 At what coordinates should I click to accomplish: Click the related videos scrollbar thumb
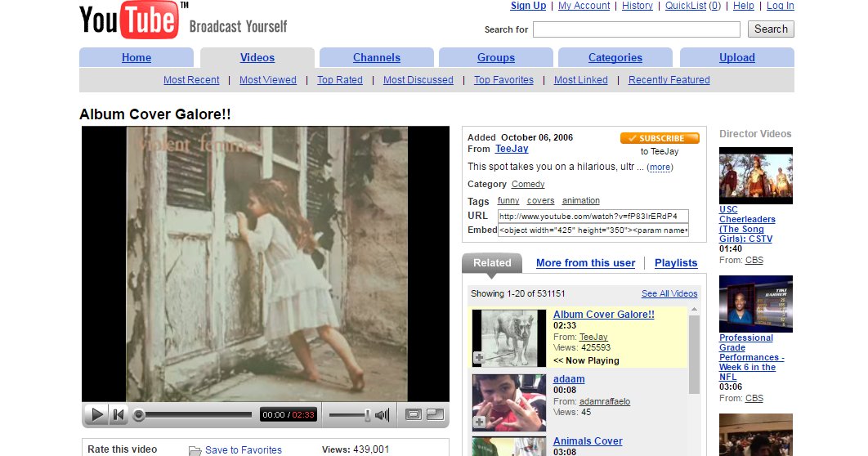tap(694, 354)
